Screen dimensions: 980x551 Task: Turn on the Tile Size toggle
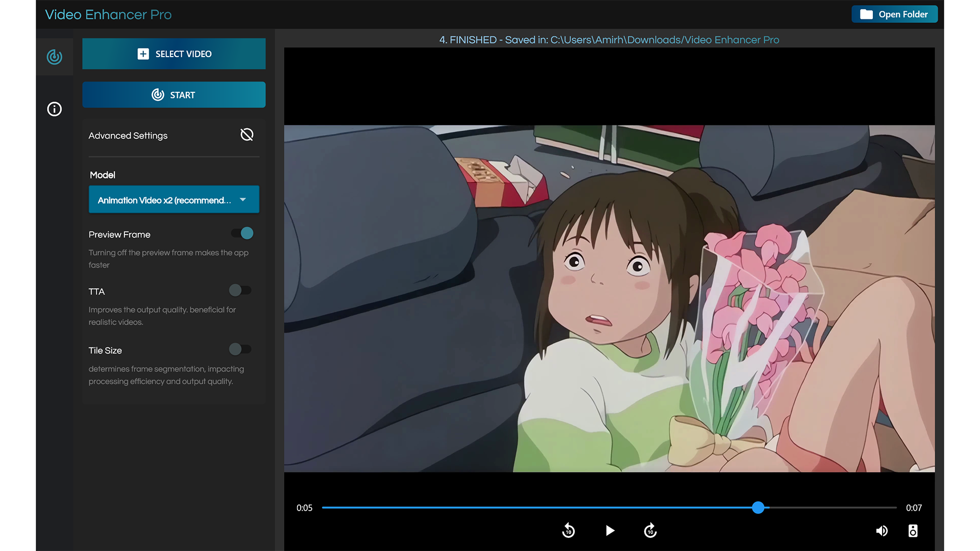click(x=240, y=349)
